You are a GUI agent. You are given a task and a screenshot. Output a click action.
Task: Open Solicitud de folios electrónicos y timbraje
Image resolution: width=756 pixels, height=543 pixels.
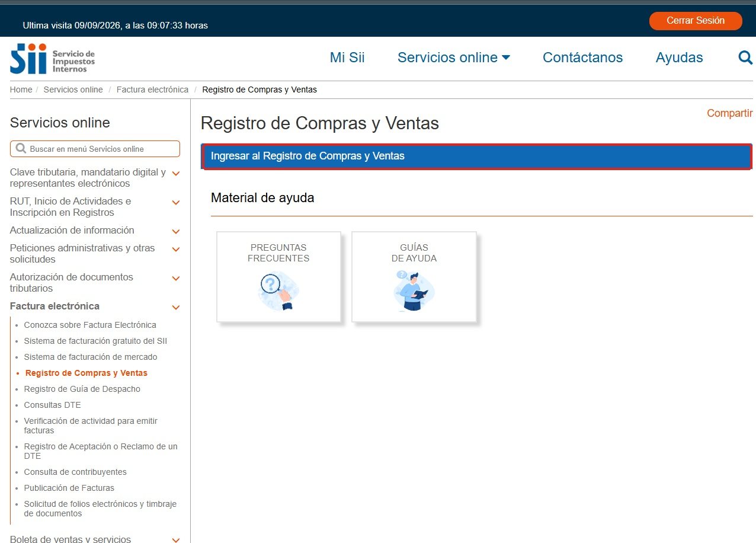click(x=100, y=509)
